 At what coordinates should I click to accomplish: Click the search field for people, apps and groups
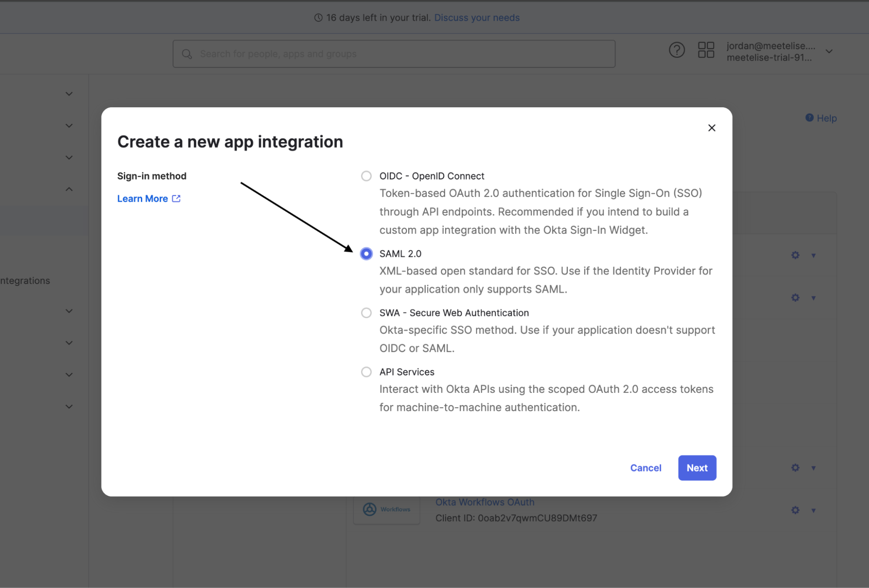click(x=393, y=54)
